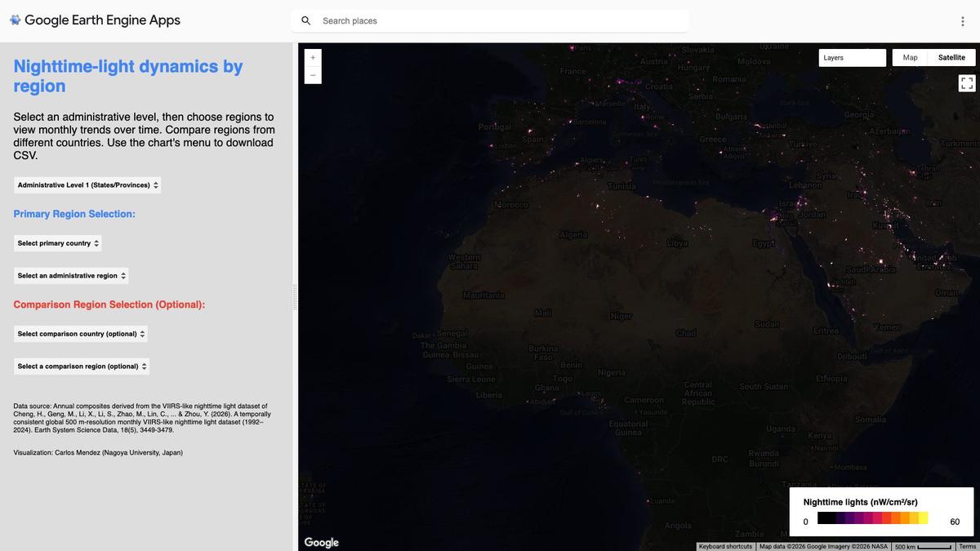Click the Map data ©2026 attribution text
This screenshot has height=551, width=980.
click(x=823, y=546)
